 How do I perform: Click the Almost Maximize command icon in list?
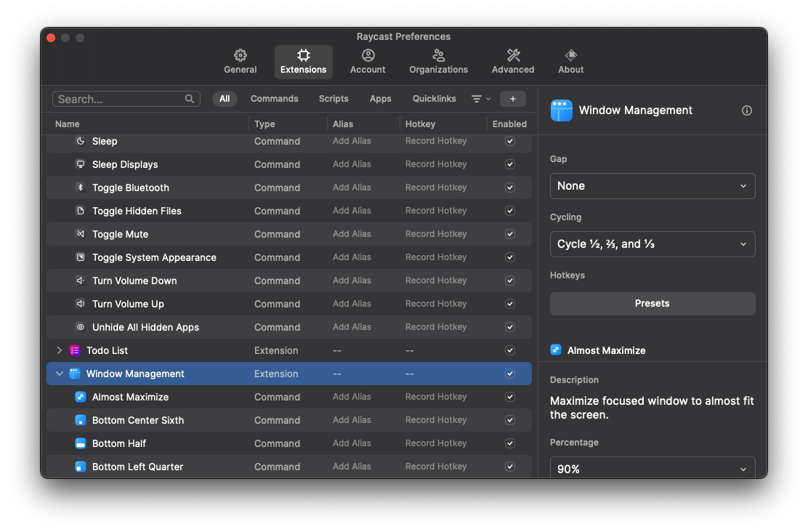click(x=81, y=397)
